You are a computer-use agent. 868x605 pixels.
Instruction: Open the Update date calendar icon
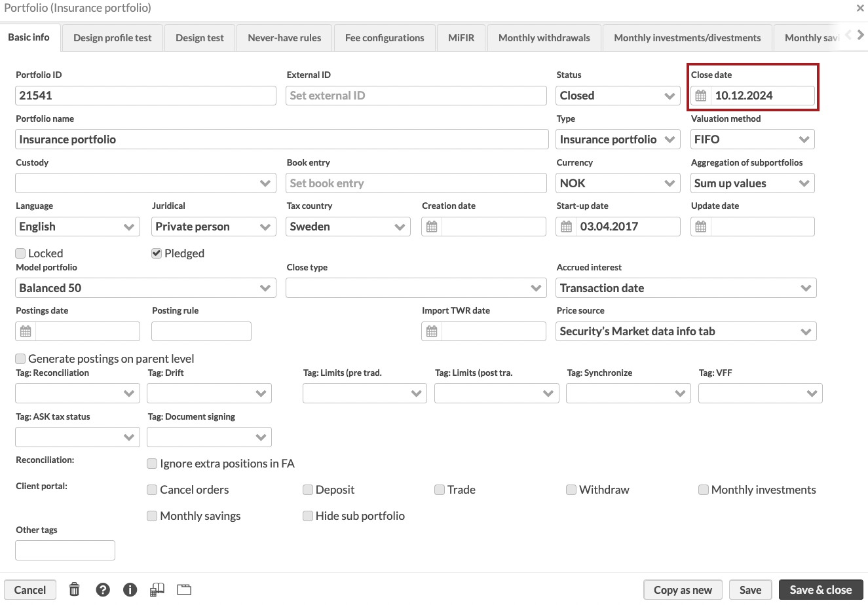[701, 227]
